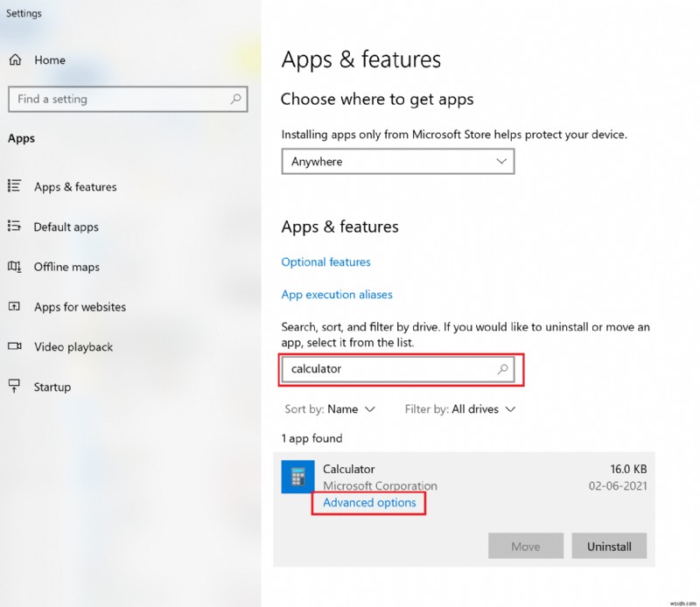The image size is (700, 607).
Task: Click the Offline maps icon
Action: pos(14,267)
